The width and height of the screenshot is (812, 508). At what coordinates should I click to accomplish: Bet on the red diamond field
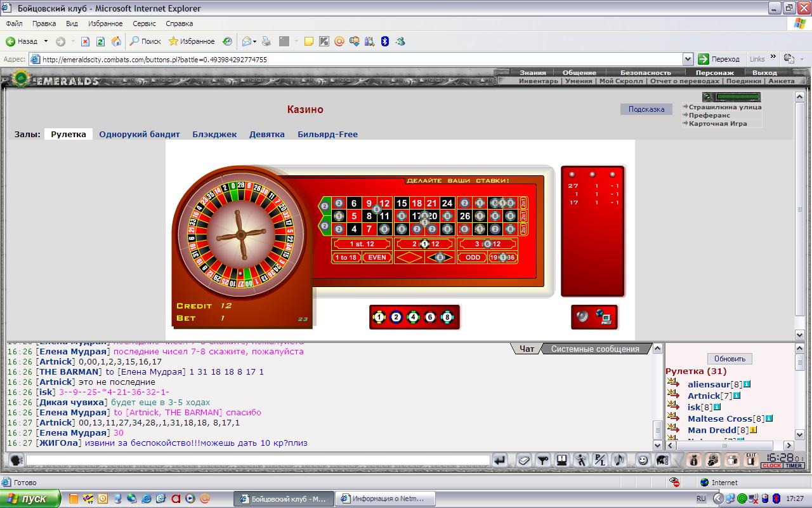click(x=409, y=257)
